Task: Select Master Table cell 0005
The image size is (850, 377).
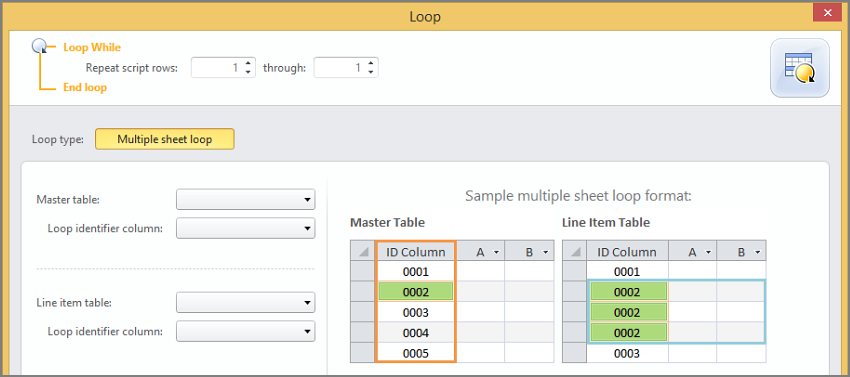Action: pos(416,353)
